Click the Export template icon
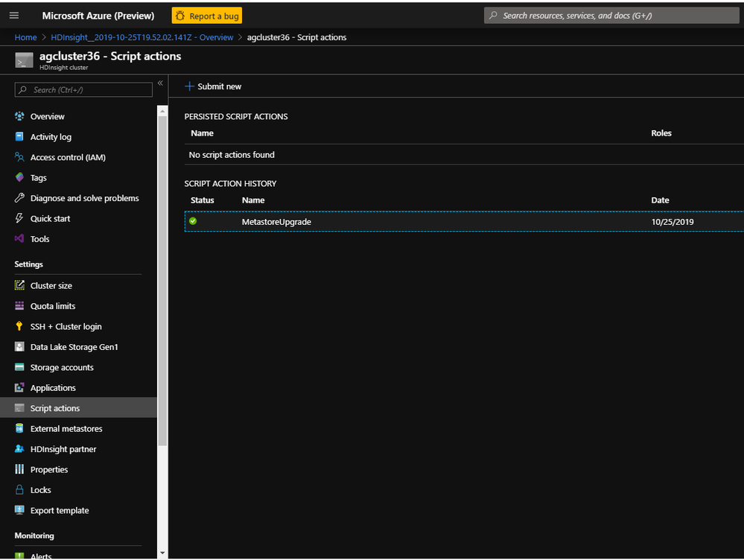Image resolution: width=744 pixels, height=560 pixels. pos(19,509)
